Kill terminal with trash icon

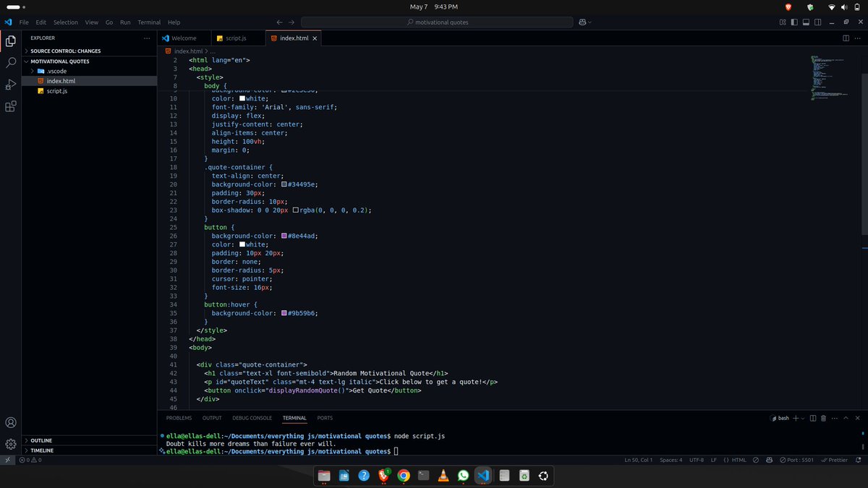click(x=824, y=418)
